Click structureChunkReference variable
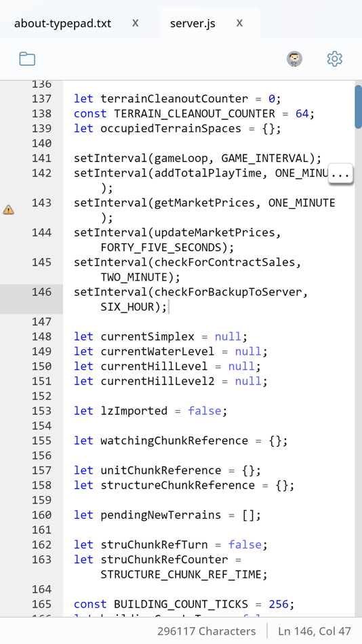Image resolution: width=362 pixels, height=644 pixels. [x=178, y=485]
